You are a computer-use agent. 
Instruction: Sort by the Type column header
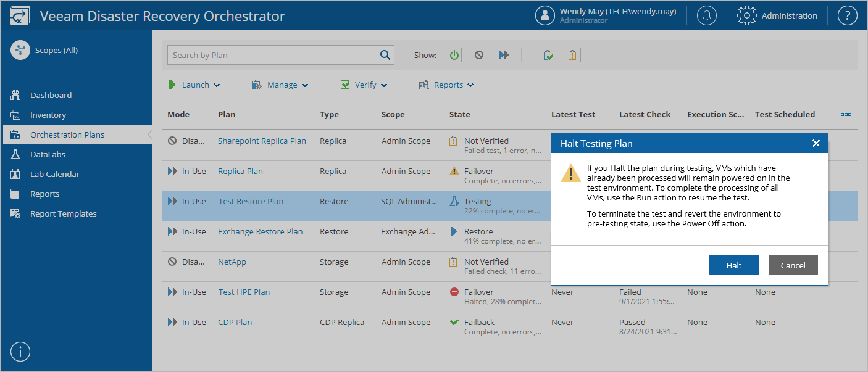329,114
